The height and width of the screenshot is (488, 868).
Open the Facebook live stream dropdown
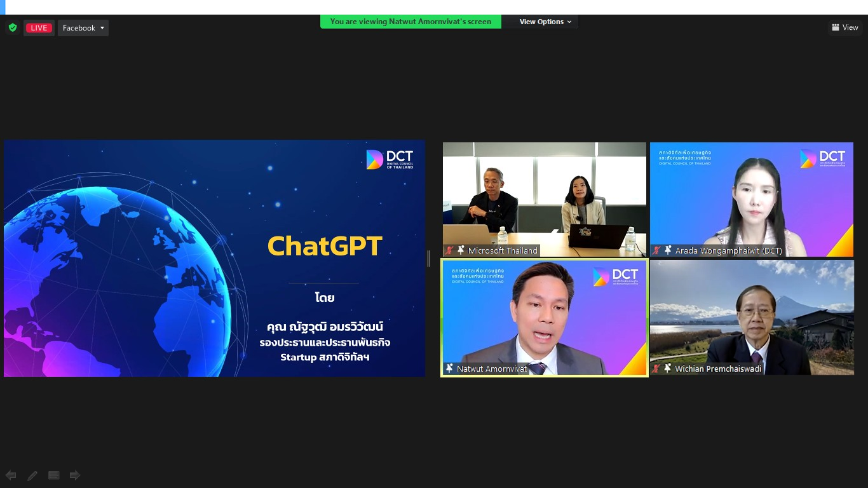click(x=83, y=28)
